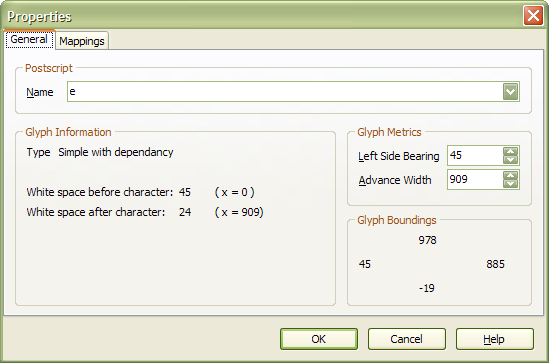Close the Properties dialog window
This screenshot has width=549, height=363.
click(533, 16)
